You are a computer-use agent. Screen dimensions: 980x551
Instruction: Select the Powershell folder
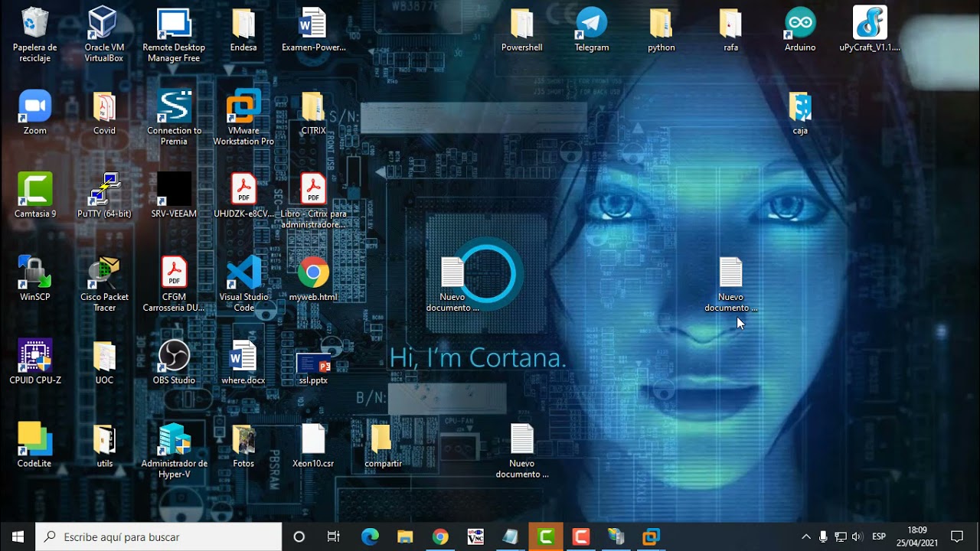coord(522,31)
